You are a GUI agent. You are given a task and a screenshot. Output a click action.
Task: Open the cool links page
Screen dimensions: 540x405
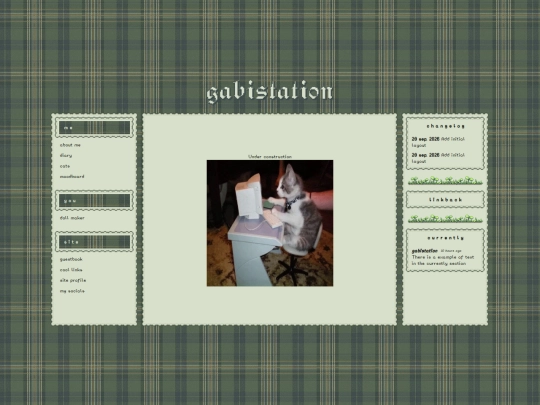(x=71, y=270)
